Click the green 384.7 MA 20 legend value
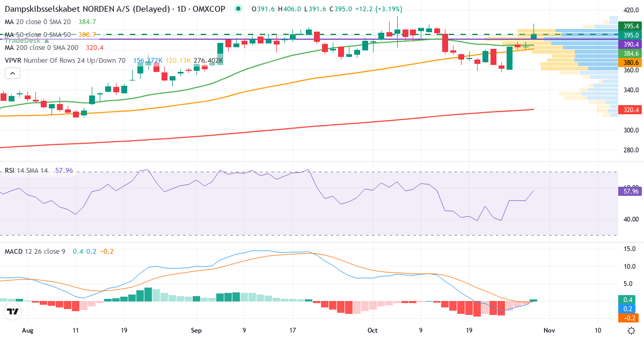 87,22
